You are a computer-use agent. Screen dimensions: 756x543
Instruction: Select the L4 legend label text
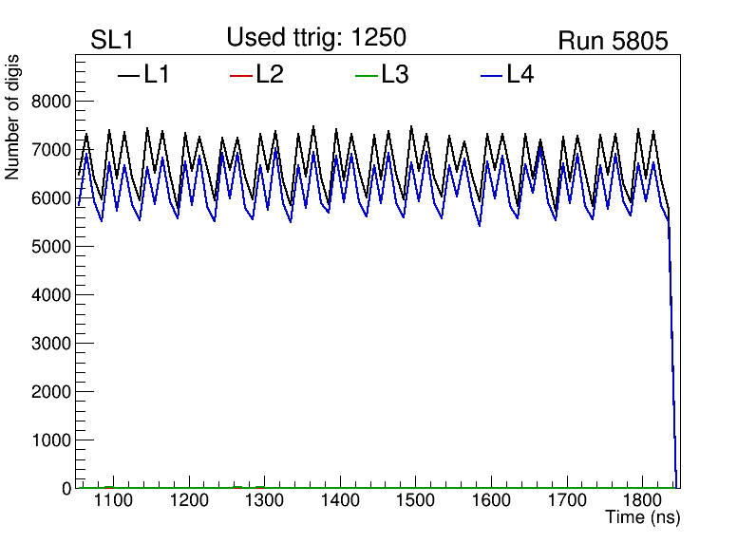tap(520, 74)
